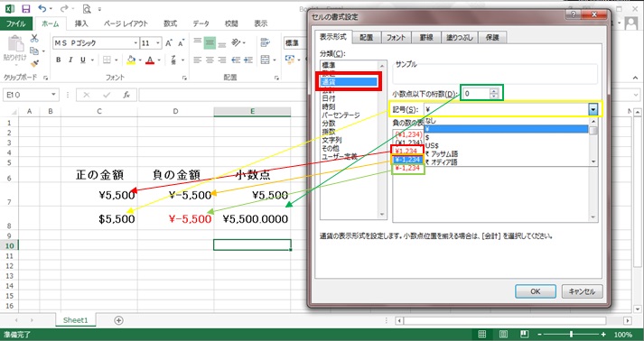The image size is (644, 341).
Task: Click the Orientation text angle icon
Action: (236, 42)
